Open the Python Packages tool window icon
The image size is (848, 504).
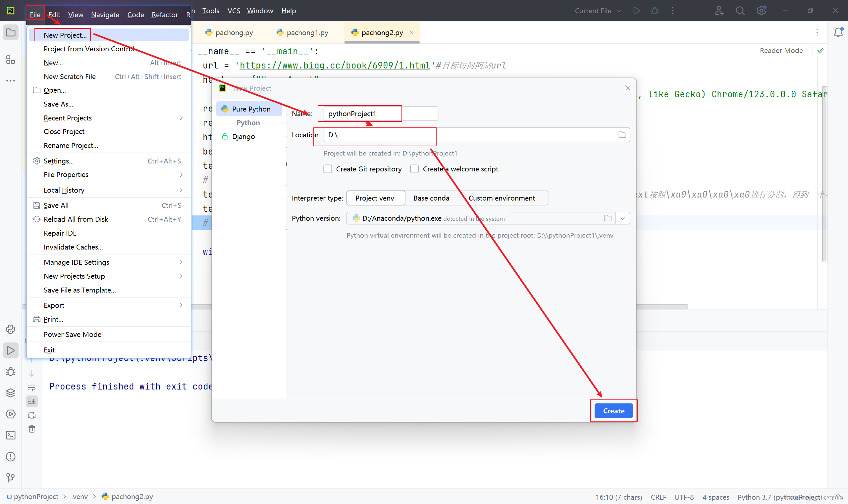coord(11,393)
